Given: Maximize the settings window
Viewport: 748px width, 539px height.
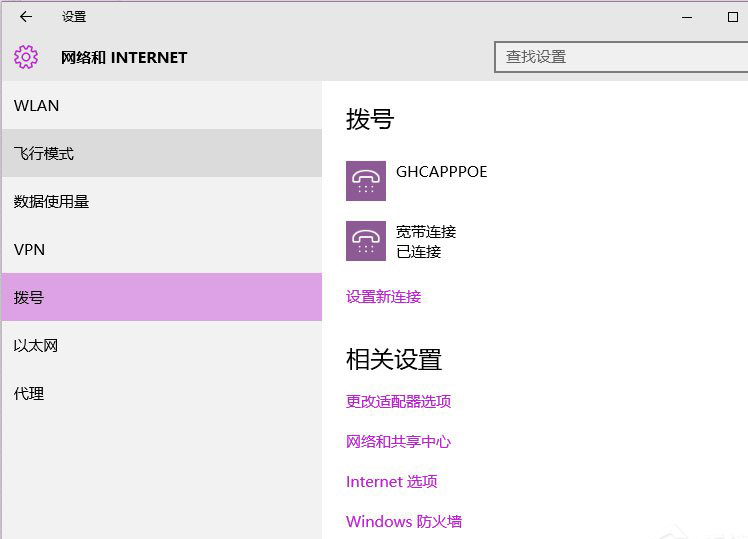Looking at the screenshot, I should (x=732, y=17).
